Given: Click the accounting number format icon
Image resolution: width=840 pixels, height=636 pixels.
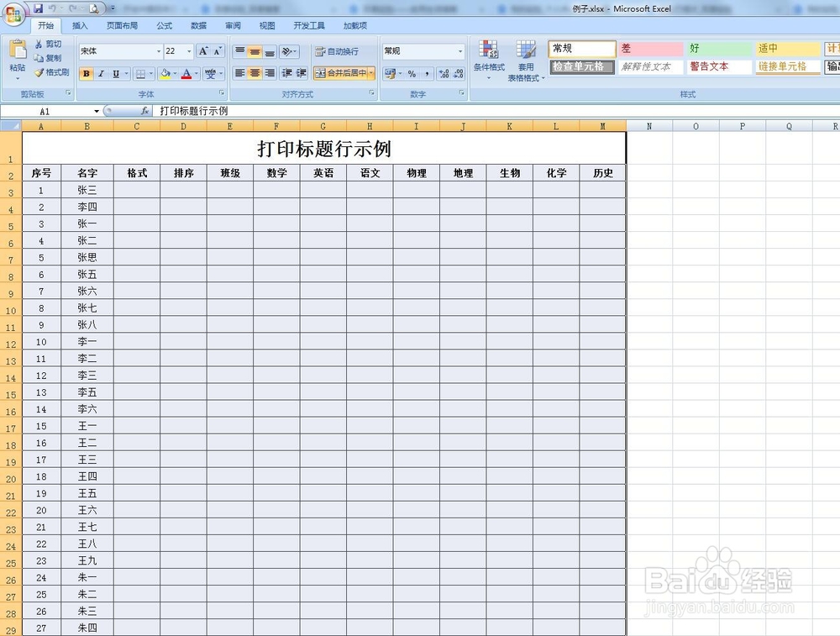Looking at the screenshot, I should [390, 73].
